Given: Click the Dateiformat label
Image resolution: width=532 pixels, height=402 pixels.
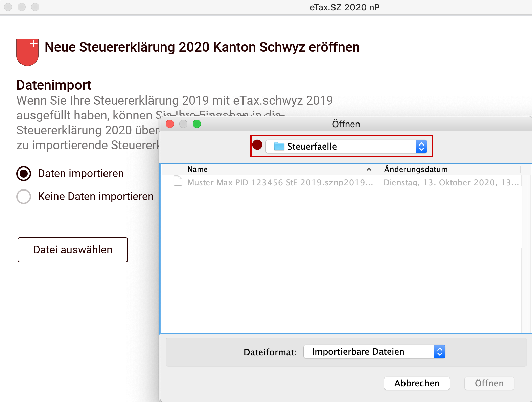Looking at the screenshot, I should coord(270,352).
